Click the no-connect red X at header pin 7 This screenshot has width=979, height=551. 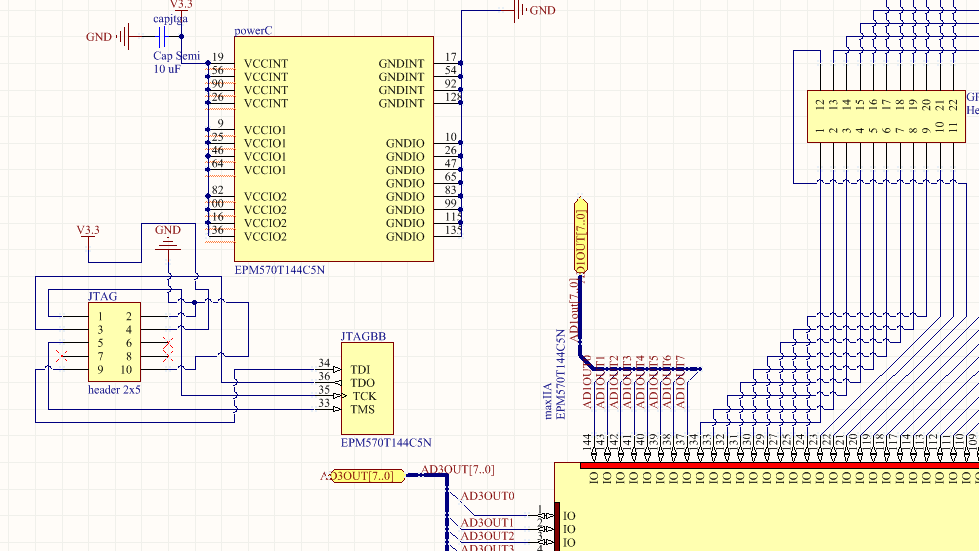pos(61,356)
